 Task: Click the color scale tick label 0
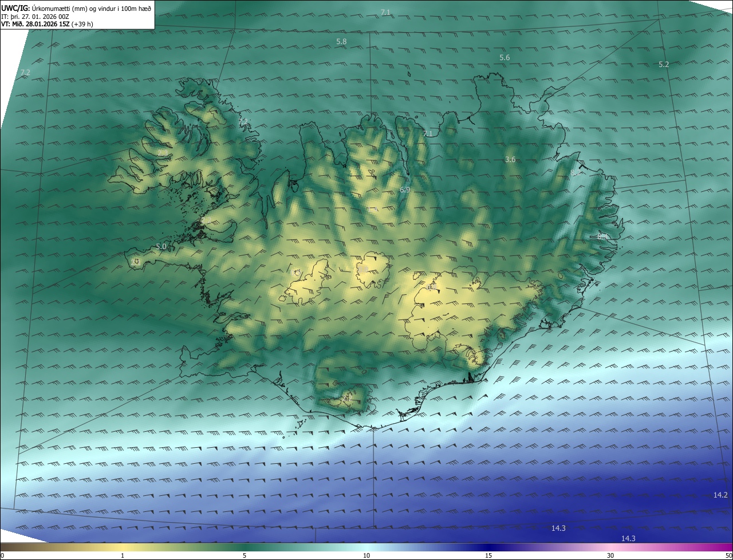tap(2, 555)
